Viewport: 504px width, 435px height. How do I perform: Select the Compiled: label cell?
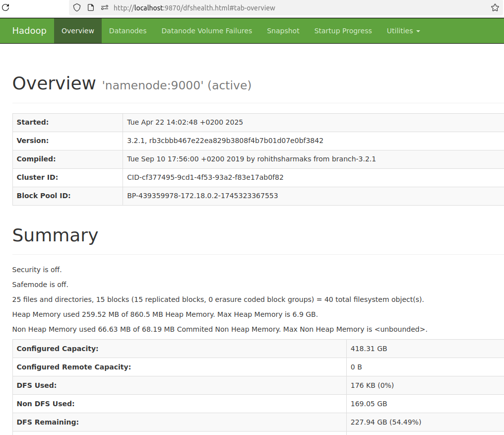coord(67,159)
